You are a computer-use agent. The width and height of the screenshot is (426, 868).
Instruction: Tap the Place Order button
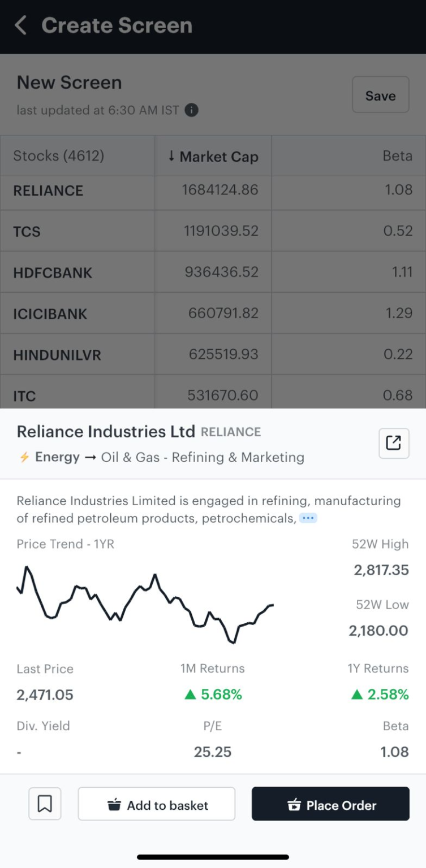330,804
